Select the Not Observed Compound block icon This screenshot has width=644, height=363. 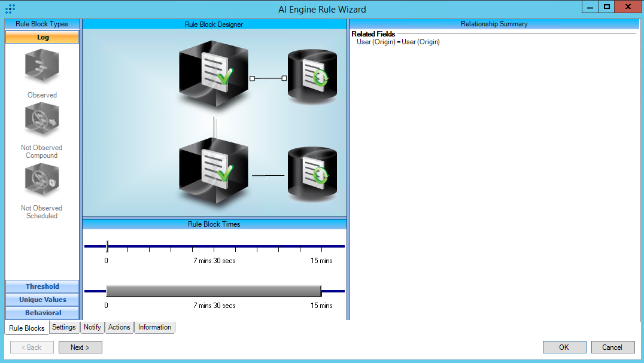(42, 121)
